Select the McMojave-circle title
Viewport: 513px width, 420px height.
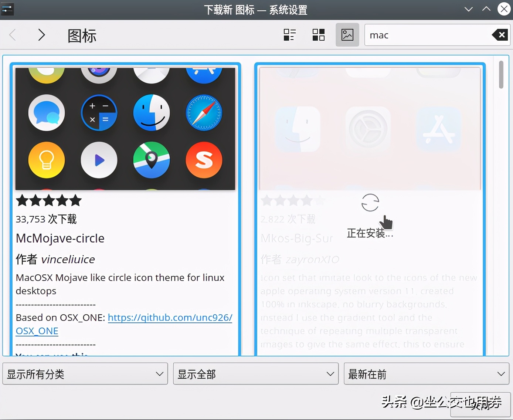tap(60, 238)
